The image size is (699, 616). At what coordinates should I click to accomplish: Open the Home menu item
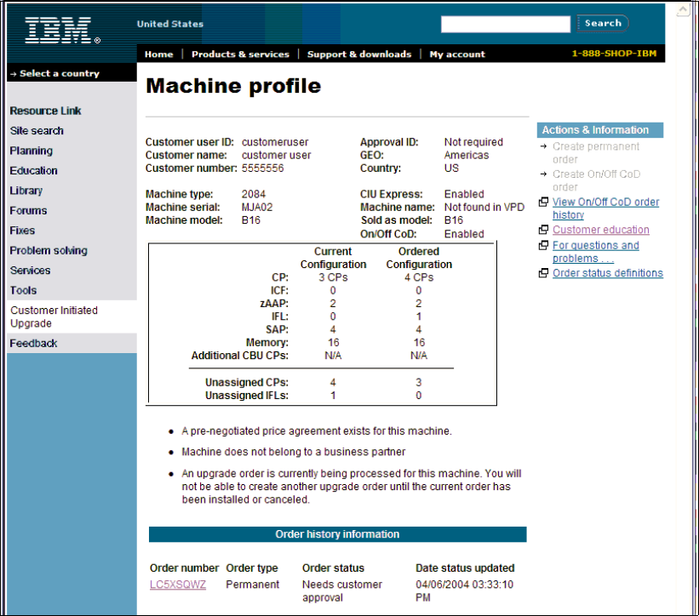[158, 54]
